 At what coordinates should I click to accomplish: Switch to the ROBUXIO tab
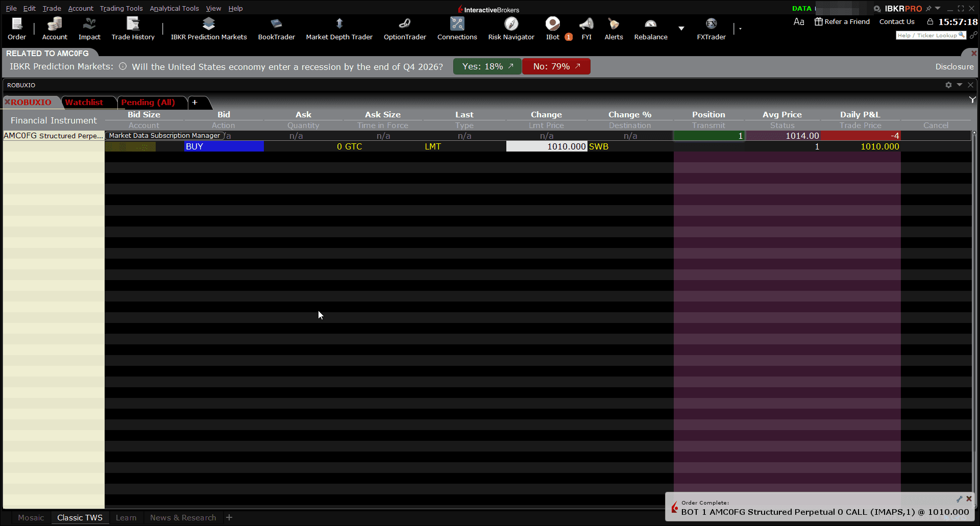click(32, 103)
